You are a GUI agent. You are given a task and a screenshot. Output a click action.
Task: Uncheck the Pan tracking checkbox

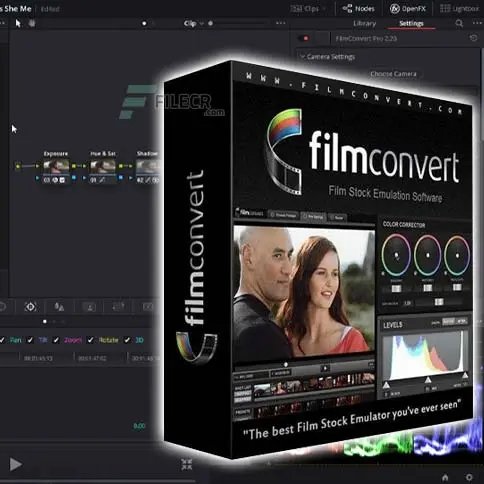[2, 340]
